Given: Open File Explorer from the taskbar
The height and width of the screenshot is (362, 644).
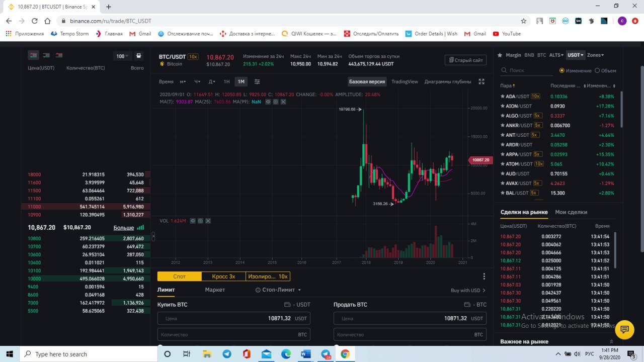Looking at the screenshot, I should 207,354.
